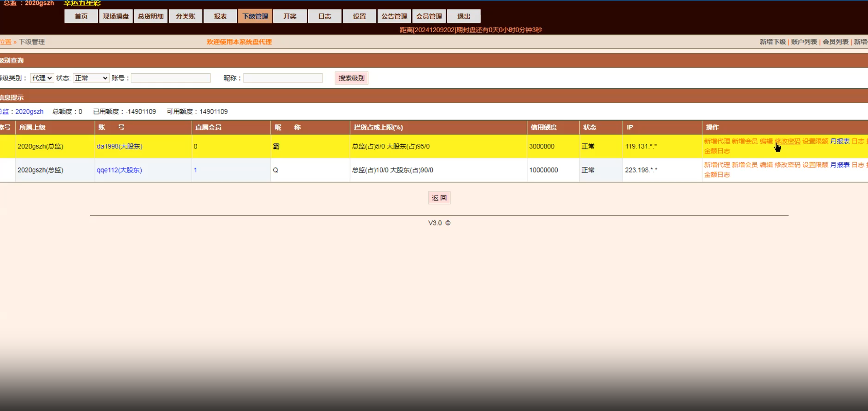Open the 状态 正常 dropdown
868x411 pixels.
[x=91, y=78]
